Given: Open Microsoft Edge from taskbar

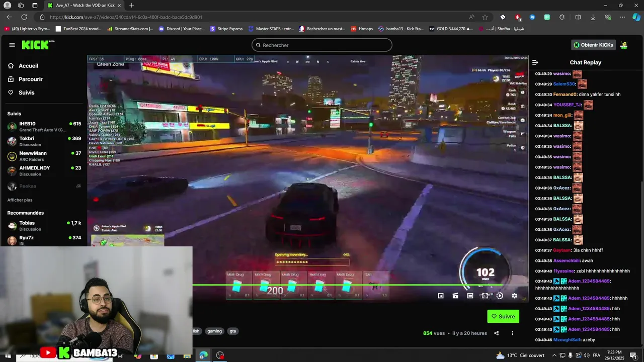Looking at the screenshot, I should pos(203,355).
